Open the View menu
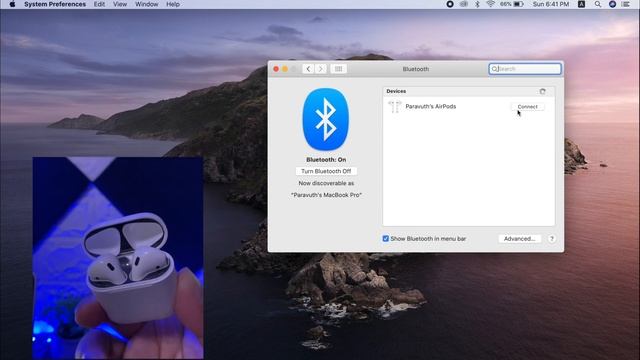640x360 pixels. click(x=120, y=4)
